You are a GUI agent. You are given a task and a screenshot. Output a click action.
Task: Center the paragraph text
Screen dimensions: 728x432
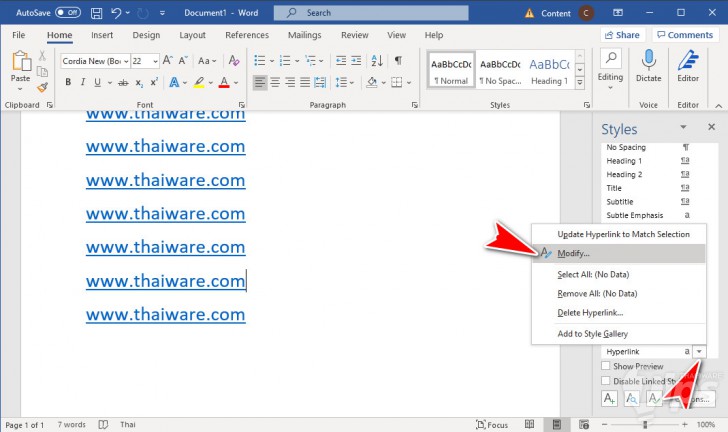tap(275, 83)
